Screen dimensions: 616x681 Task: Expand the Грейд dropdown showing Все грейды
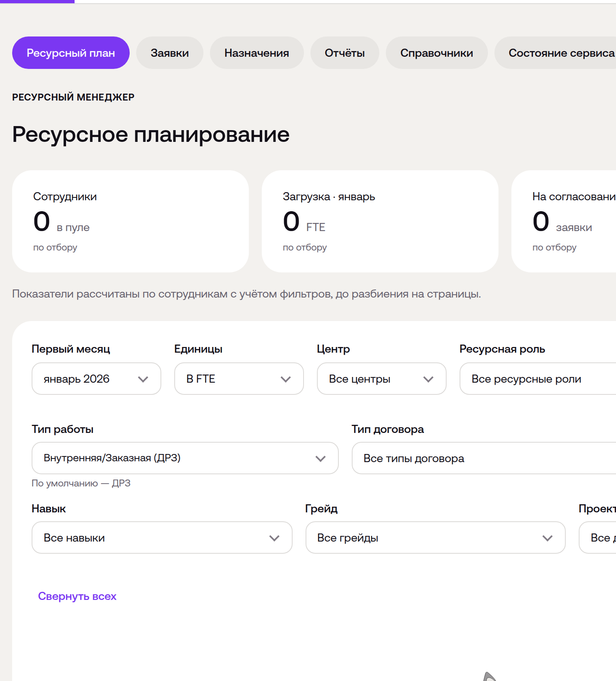436,538
